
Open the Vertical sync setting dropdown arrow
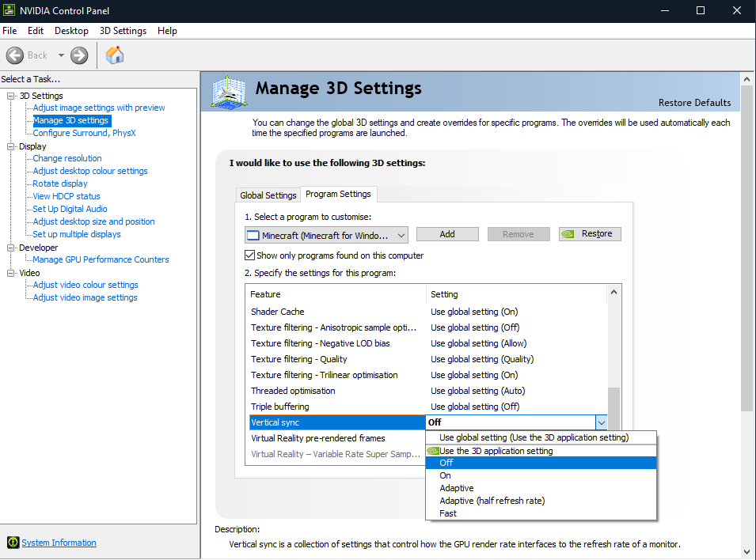(601, 422)
